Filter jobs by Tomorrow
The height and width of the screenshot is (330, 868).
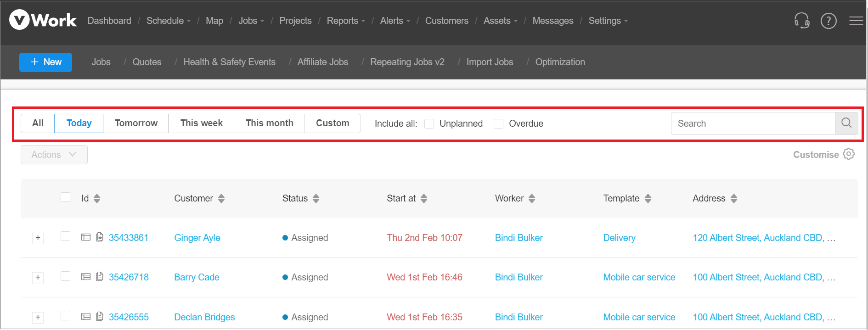136,123
